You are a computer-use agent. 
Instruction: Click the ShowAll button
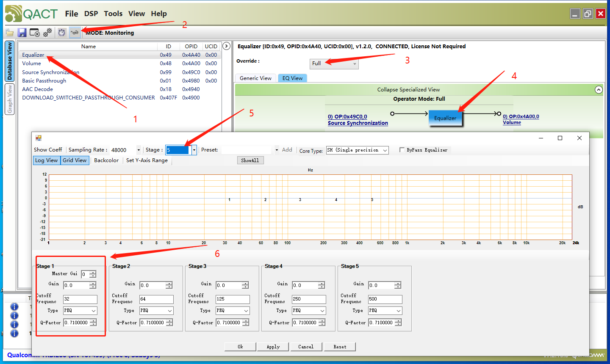click(x=250, y=160)
